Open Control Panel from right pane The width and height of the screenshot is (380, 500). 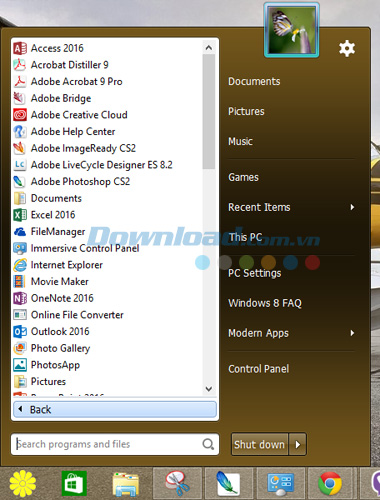258,369
